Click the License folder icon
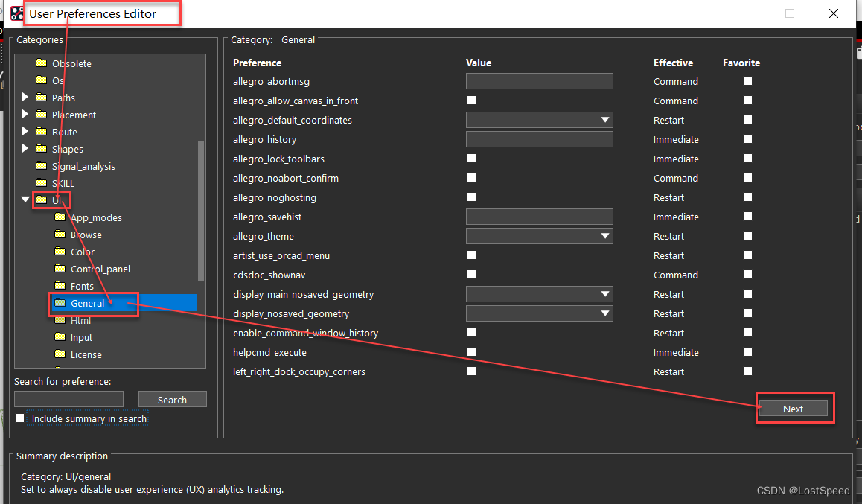Screen dimensions: 862x504 pos(60,355)
